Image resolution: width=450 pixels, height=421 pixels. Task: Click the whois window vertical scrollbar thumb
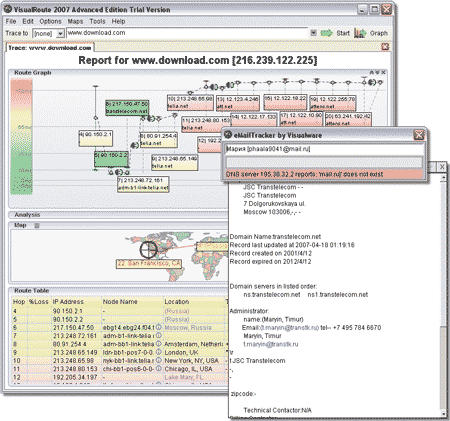(443, 367)
